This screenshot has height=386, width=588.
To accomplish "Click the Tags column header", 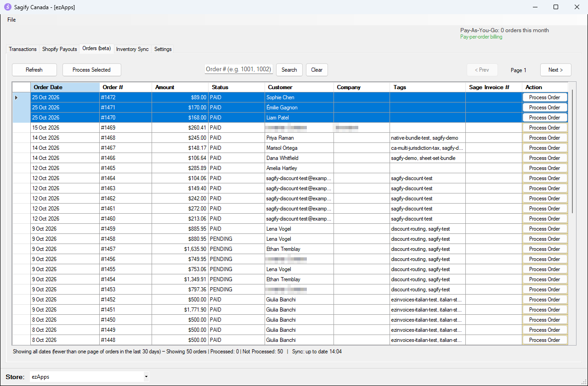I will [x=428, y=87].
